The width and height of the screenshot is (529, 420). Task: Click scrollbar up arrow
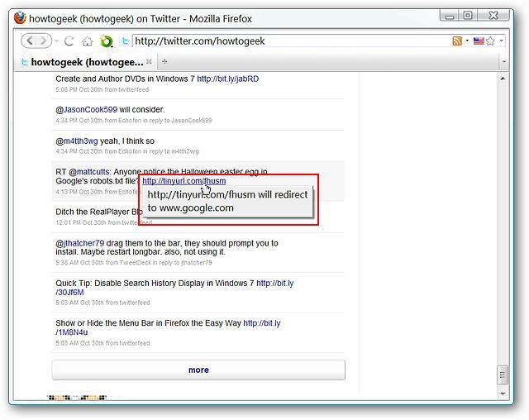coord(503,79)
